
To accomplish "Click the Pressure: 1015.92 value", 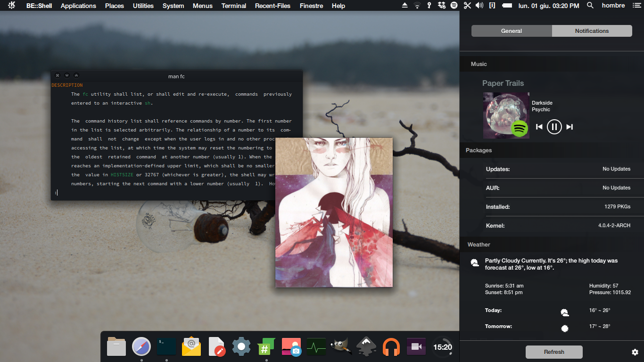I will 610,292.
